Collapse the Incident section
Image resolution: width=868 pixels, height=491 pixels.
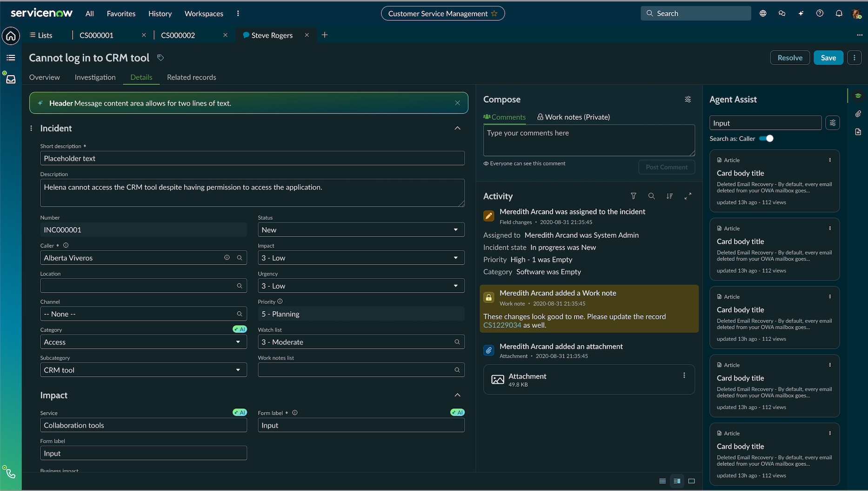click(457, 128)
